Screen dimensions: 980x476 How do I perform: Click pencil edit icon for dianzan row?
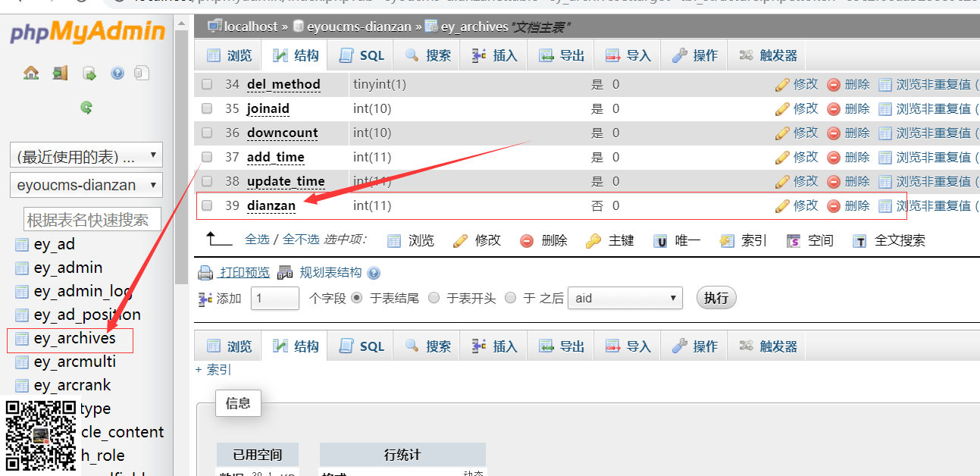782,205
